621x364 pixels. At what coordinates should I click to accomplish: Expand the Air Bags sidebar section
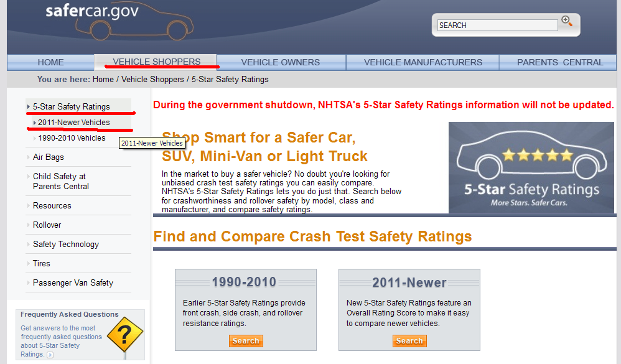click(49, 157)
